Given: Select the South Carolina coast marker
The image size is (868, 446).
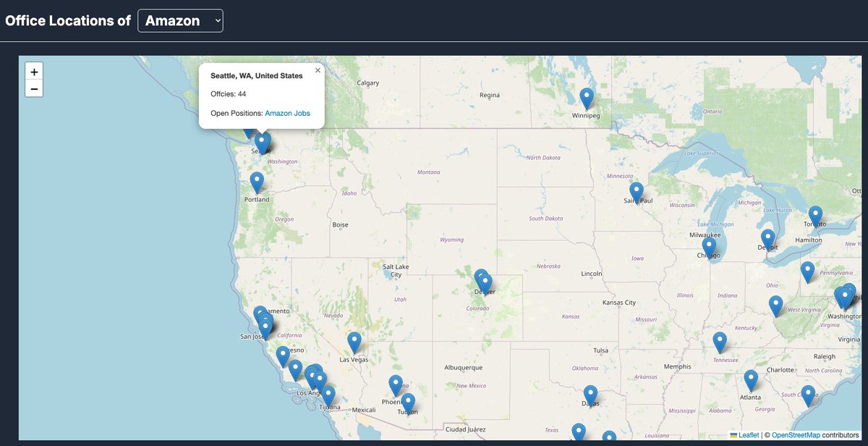Looking at the screenshot, I should [x=809, y=397].
